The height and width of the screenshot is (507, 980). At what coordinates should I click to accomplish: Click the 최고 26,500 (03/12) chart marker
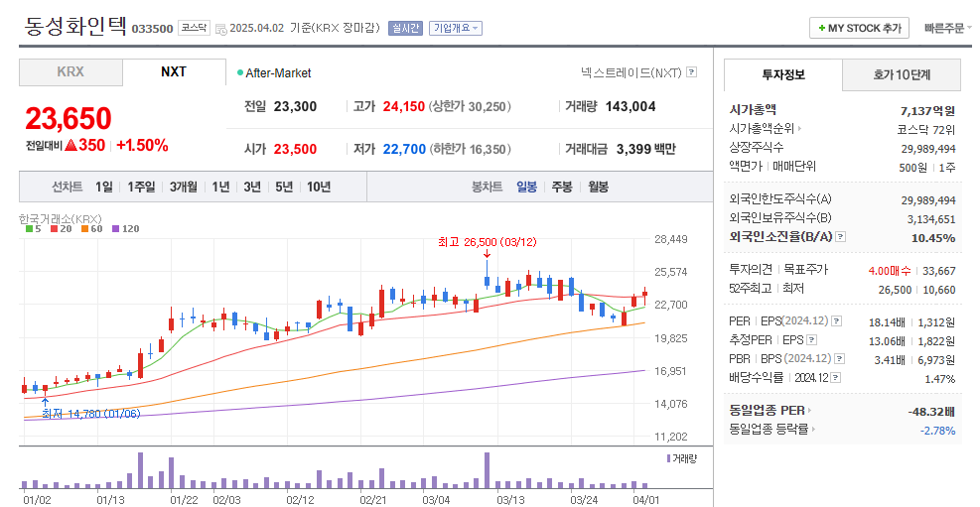pyautogui.click(x=487, y=242)
